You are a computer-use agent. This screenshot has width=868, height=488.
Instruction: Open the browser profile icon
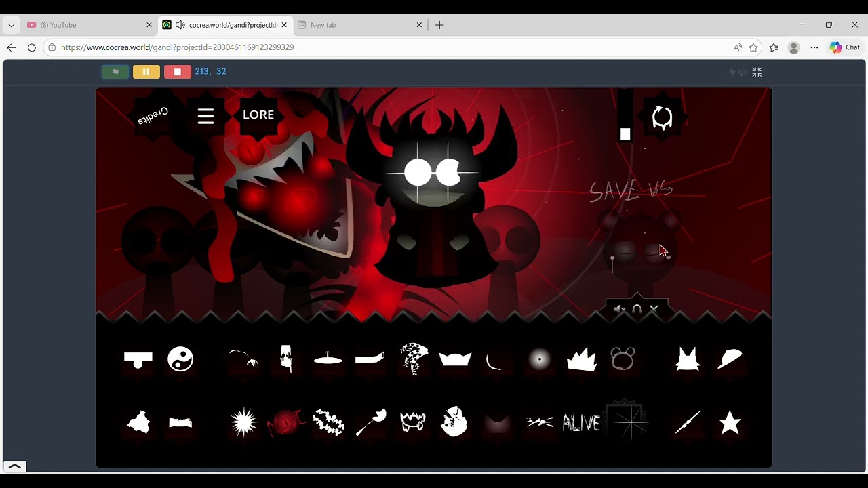(793, 47)
